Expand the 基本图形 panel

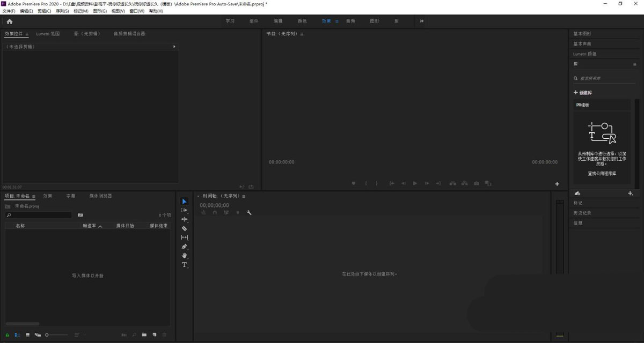[582, 34]
